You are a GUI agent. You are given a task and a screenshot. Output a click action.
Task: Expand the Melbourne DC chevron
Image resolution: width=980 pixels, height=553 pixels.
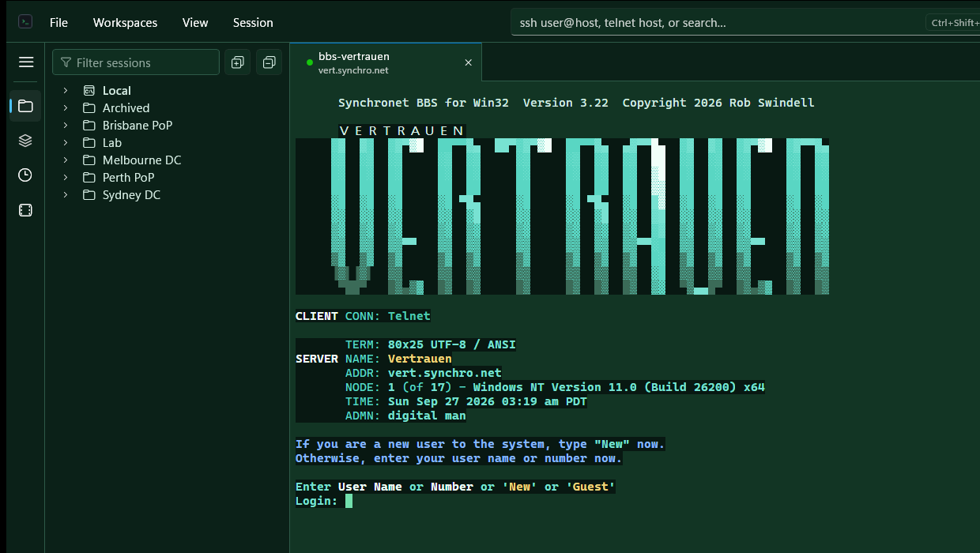tap(66, 160)
